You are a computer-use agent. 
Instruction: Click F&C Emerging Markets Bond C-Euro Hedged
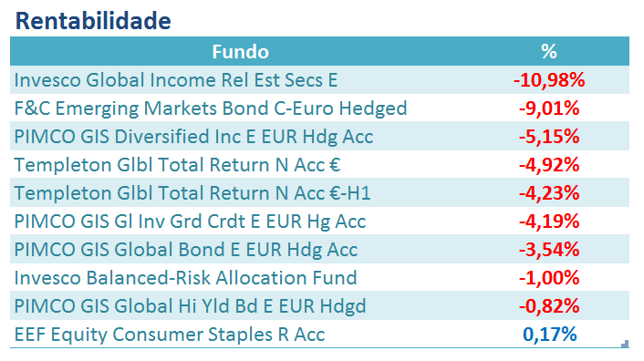click(211, 108)
